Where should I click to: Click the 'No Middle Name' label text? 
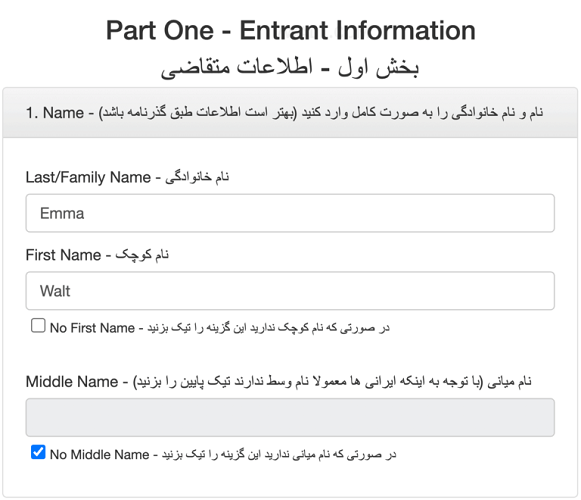tap(100, 454)
